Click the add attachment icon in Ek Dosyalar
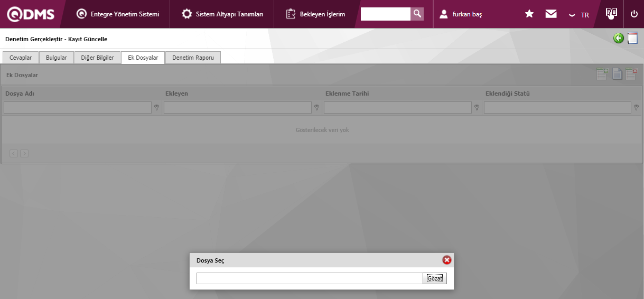 602,74
